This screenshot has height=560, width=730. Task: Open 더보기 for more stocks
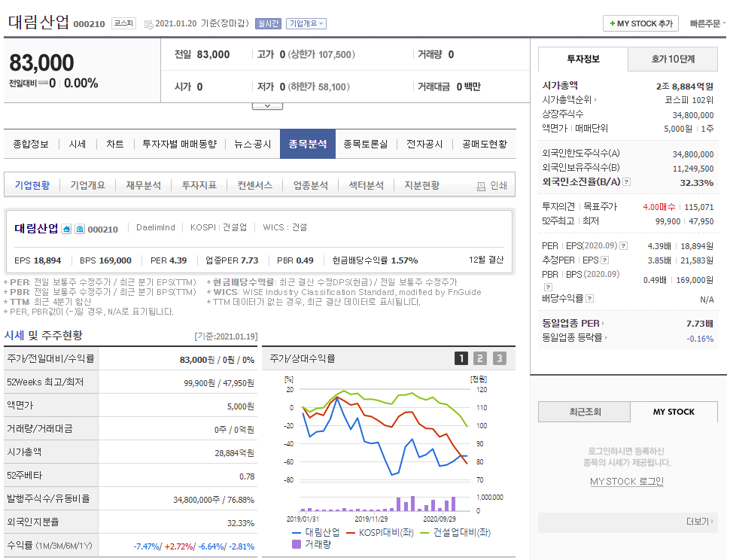point(699,522)
